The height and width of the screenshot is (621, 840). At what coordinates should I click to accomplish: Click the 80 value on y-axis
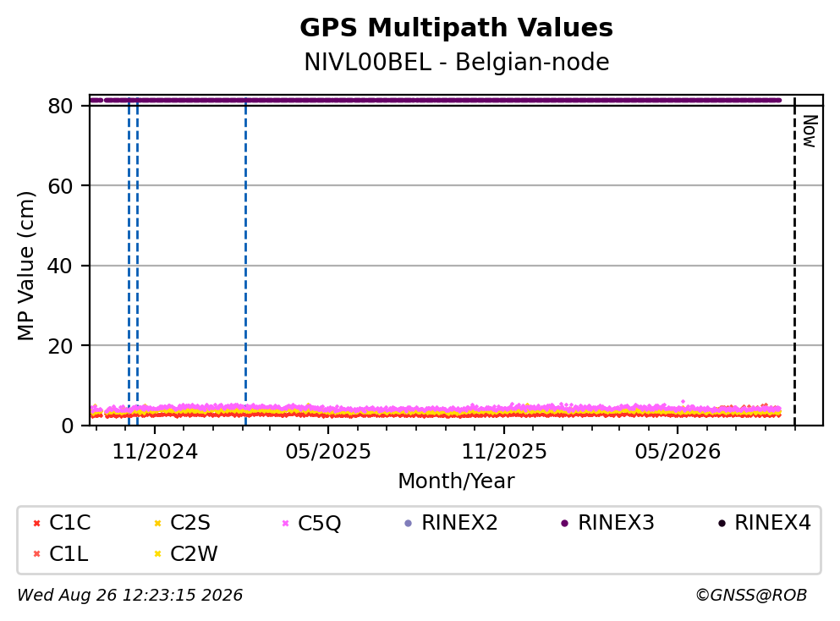(x=60, y=106)
